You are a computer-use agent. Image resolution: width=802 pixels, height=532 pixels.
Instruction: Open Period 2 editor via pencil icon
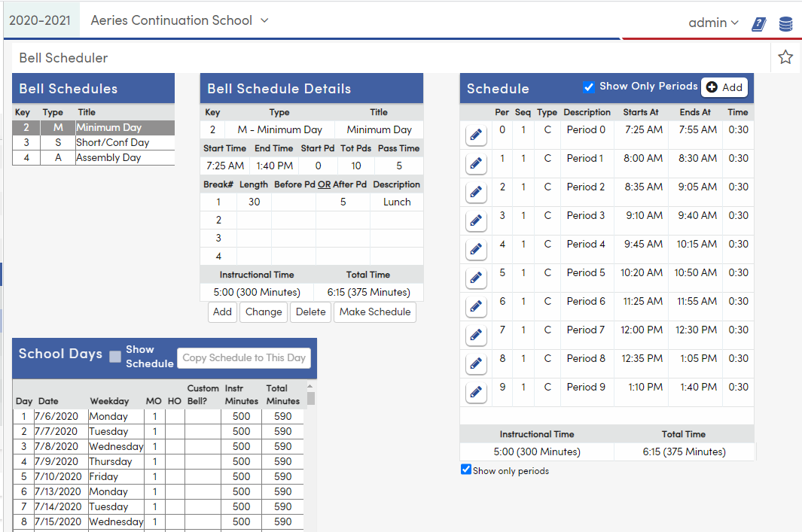tap(475, 192)
